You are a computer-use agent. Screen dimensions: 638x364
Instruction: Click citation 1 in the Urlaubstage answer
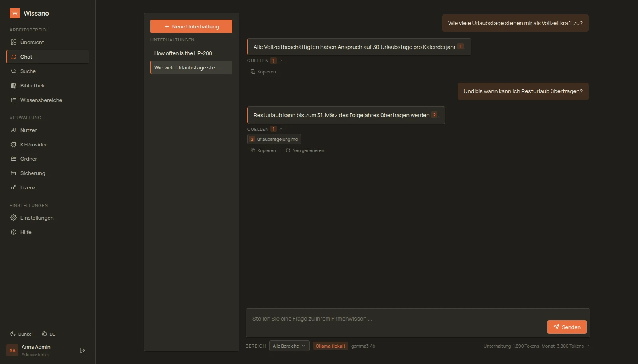click(x=461, y=46)
